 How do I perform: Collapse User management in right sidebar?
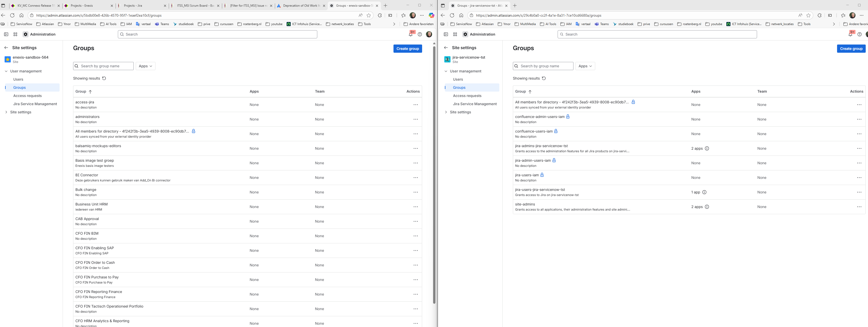pos(446,71)
